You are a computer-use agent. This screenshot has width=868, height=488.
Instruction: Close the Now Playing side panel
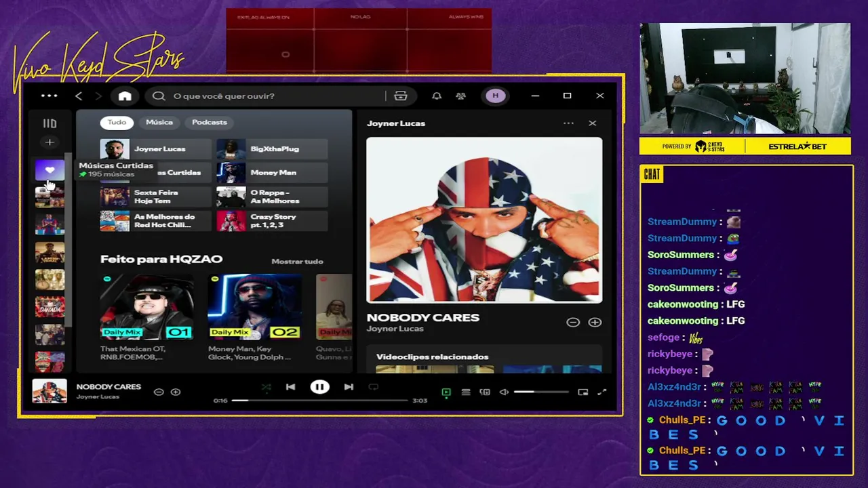(x=592, y=123)
